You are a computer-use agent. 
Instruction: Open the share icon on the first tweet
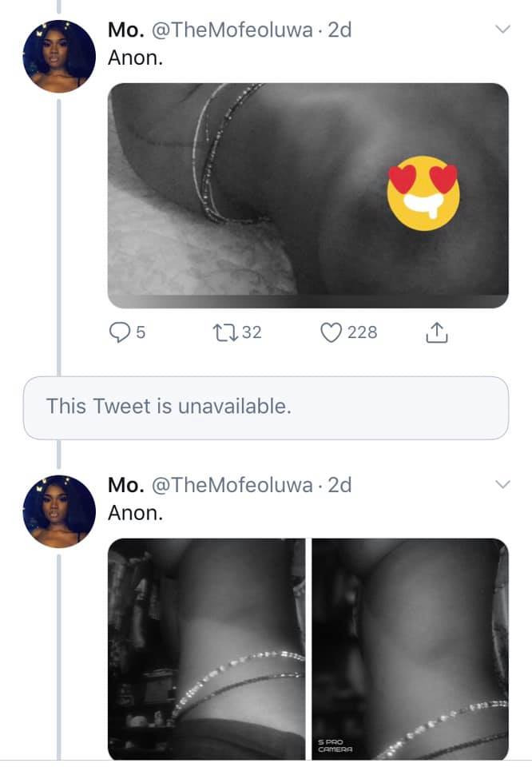coord(437,332)
